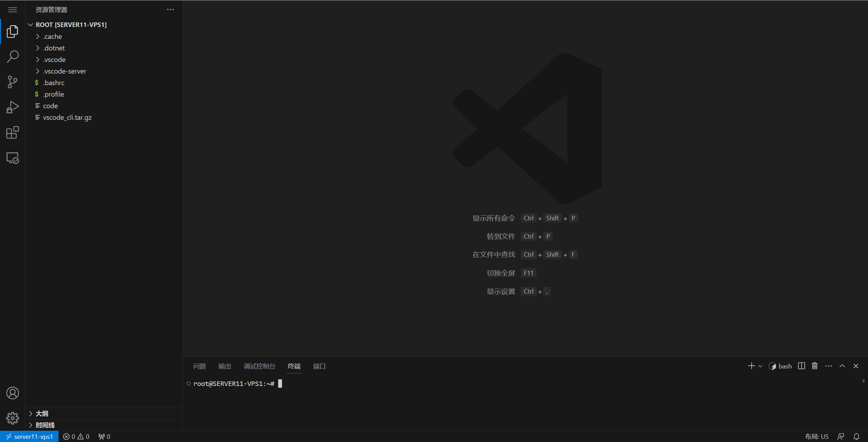Open the Run and Debug view
Screen dimensions: 868x442
click(x=12, y=107)
